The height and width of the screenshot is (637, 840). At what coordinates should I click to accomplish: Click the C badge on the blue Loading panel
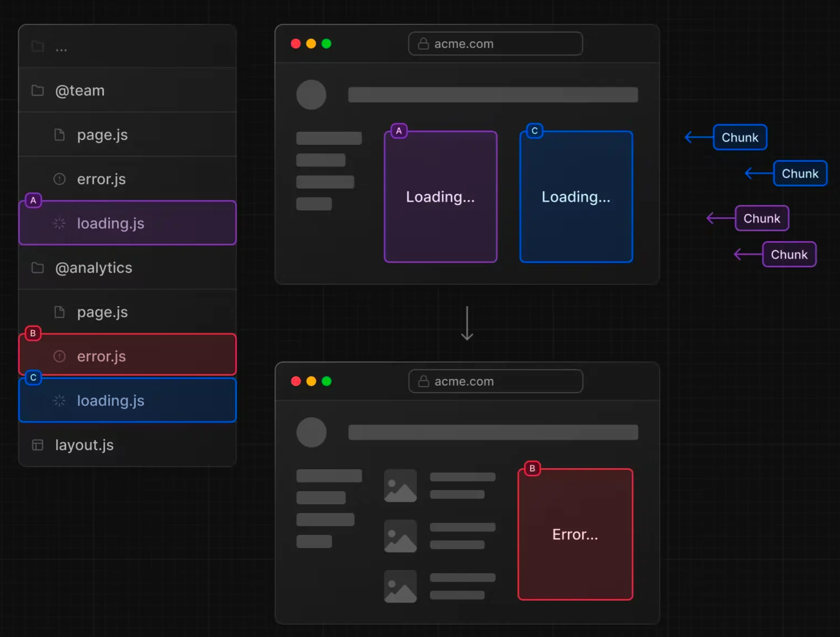(x=534, y=131)
